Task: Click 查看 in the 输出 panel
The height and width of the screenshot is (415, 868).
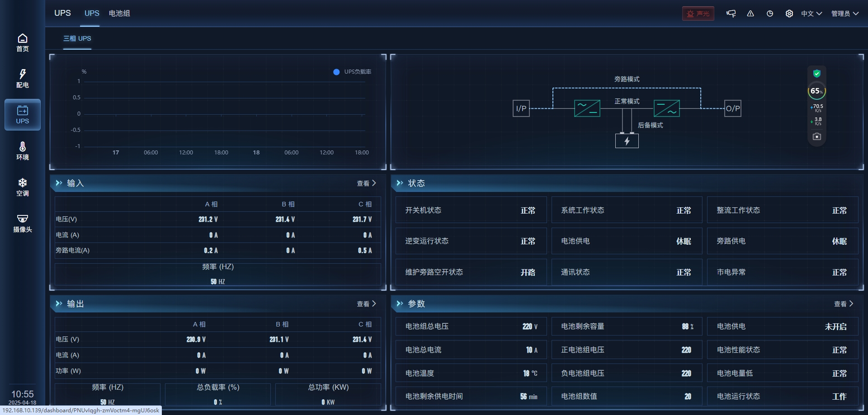Action: coord(366,304)
